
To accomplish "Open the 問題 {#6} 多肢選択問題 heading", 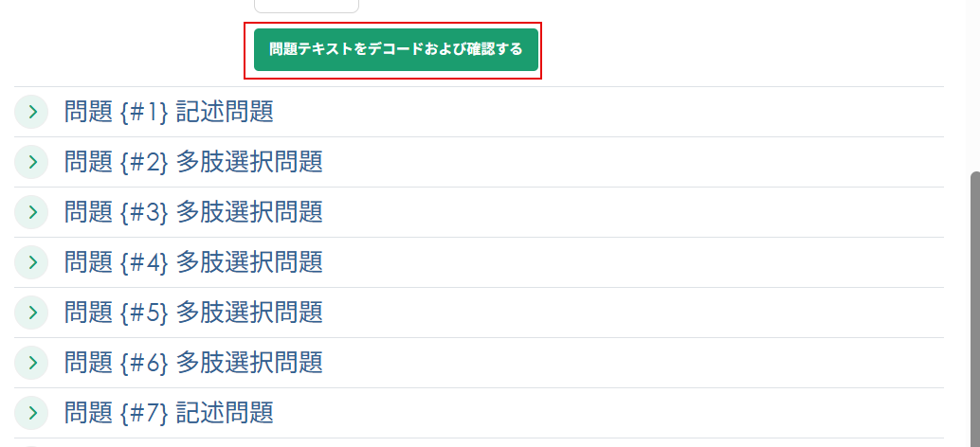I will point(193,363).
